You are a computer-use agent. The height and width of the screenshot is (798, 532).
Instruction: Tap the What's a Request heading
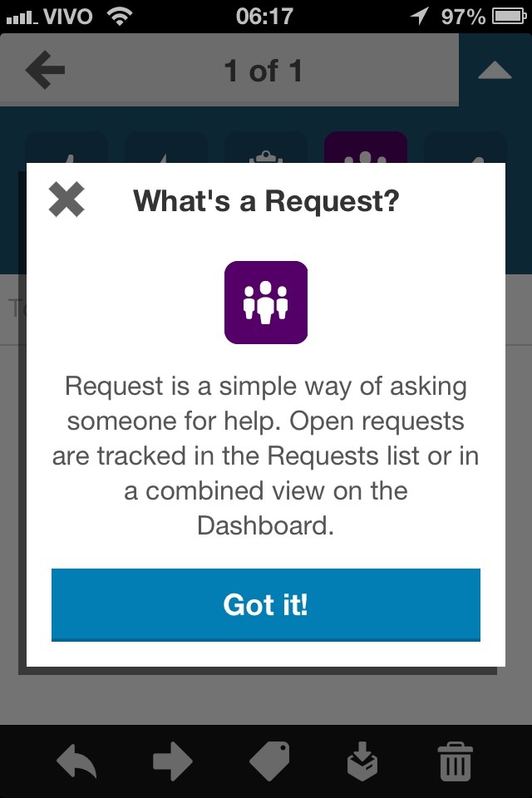(x=266, y=200)
